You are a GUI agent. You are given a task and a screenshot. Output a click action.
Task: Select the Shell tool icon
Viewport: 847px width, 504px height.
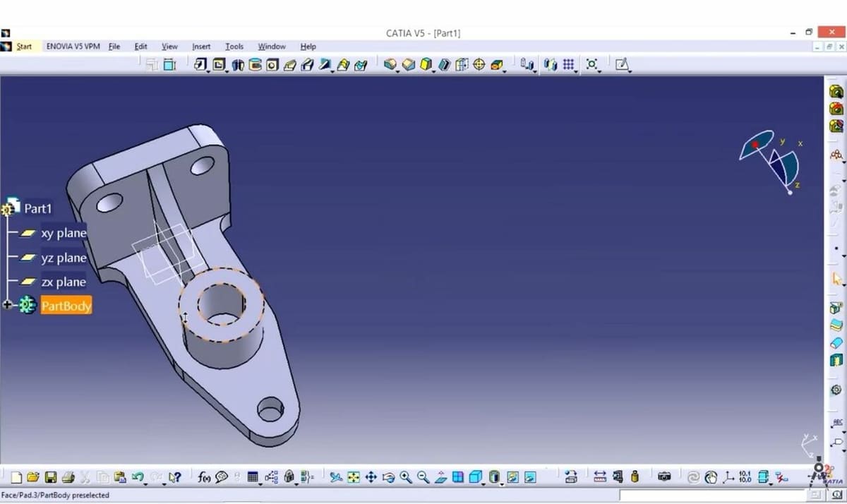click(444, 64)
